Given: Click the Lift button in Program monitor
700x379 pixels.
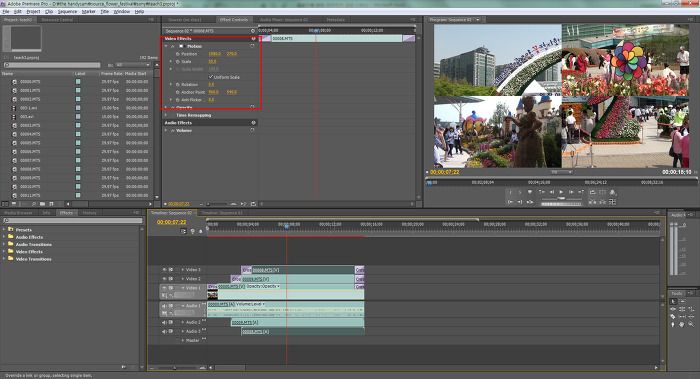Looking at the screenshot, I should pos(592,202).
